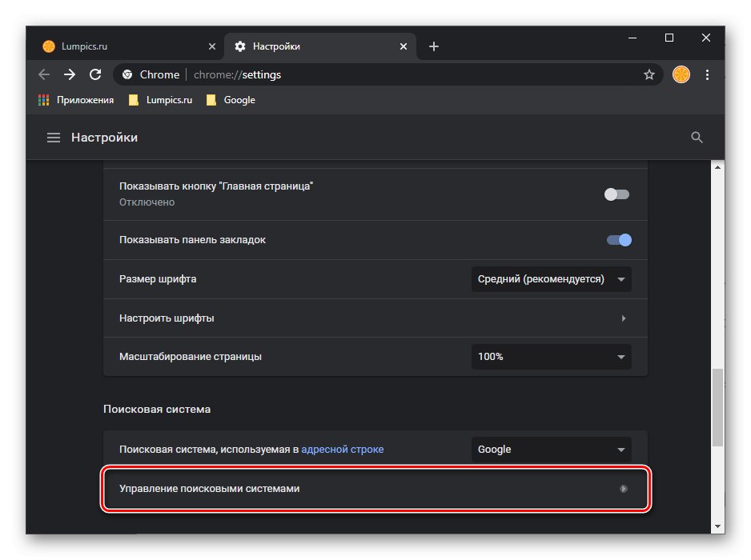Disable the bookmarks bar toggle
This screenshot has height=560, width=751.
coord(619,239)
